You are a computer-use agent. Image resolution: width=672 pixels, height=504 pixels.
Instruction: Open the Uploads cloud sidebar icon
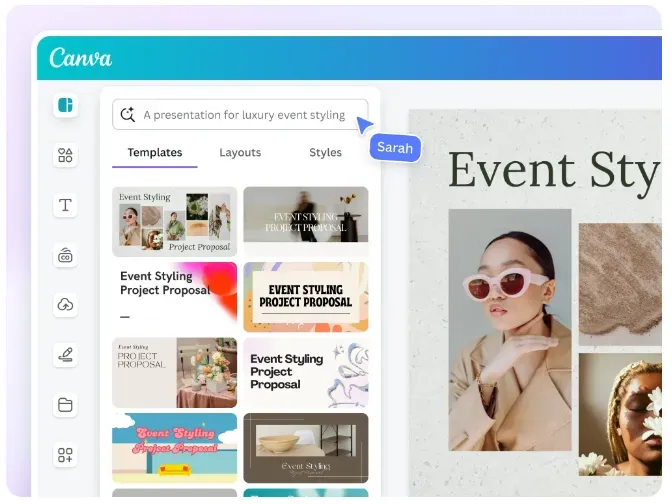point(65,305)
